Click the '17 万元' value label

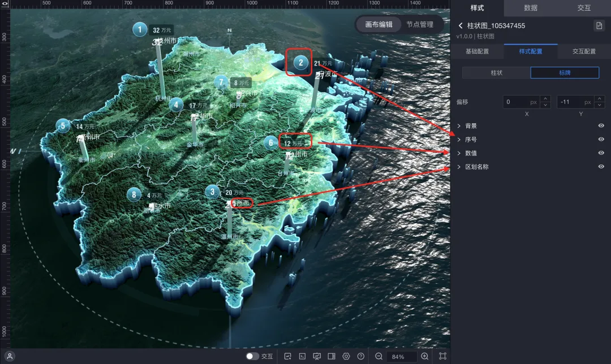click(x=198, y=106)
